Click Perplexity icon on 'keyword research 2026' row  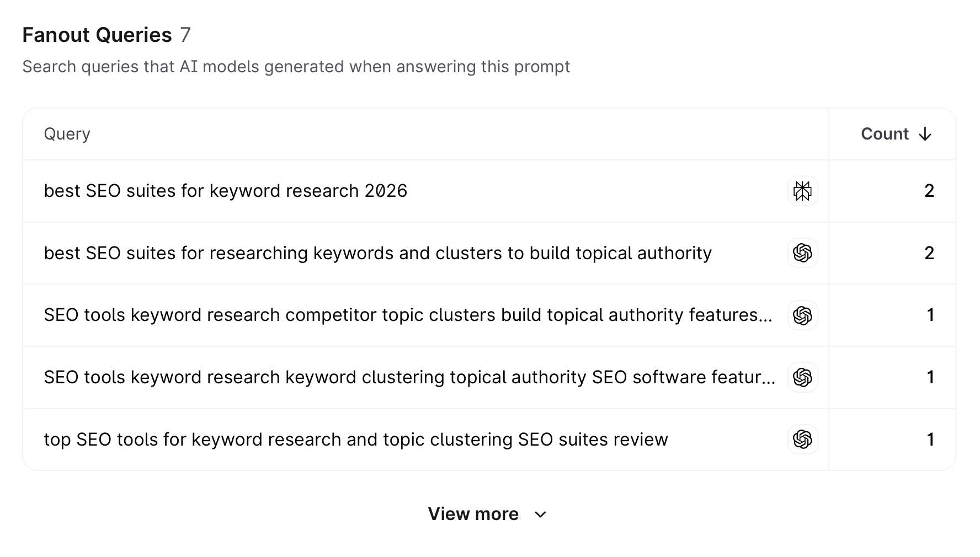tap(802, 191)
